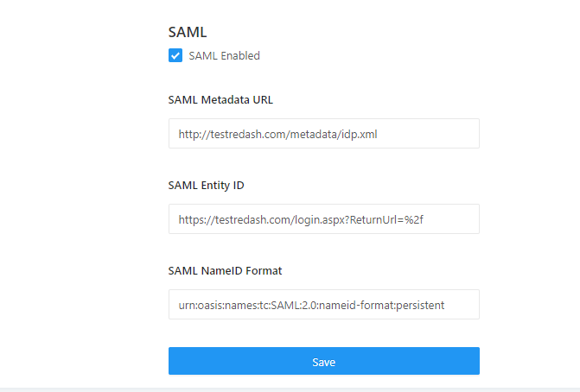
Task: Click the right edge of the Save button
Action: coord(475,361)
